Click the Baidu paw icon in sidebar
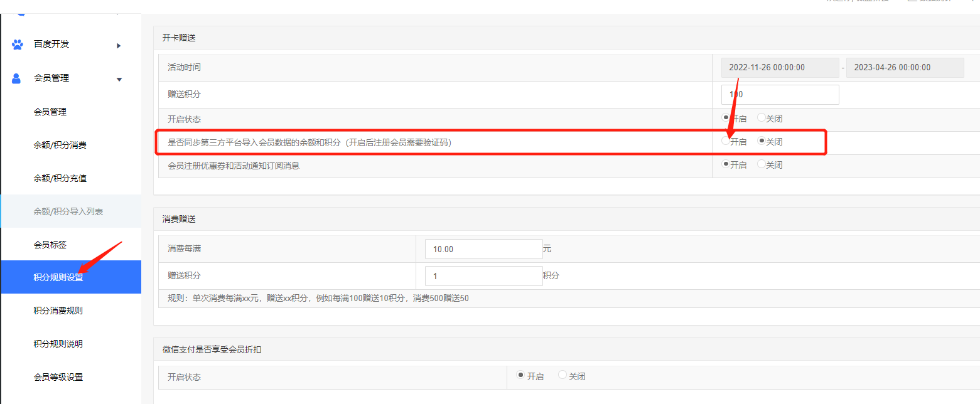Image resolution: width=980 pixels, height=404 pixels. [x=18, y=45]
